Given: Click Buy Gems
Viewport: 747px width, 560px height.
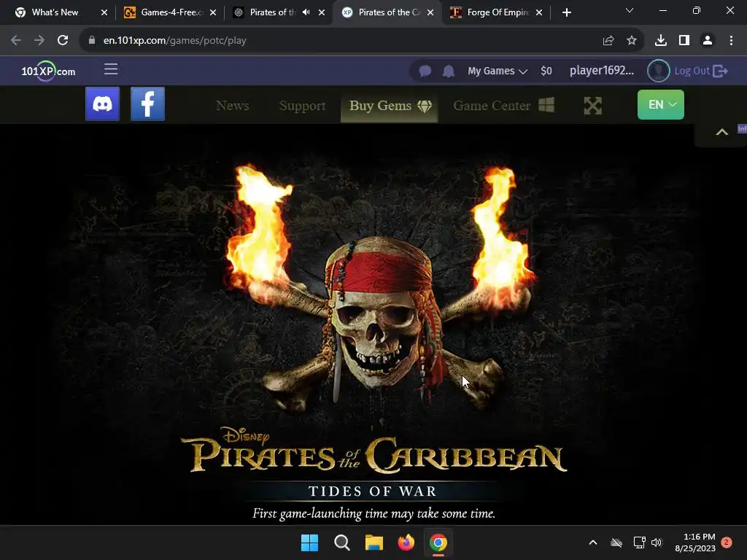Looking at the screenshot, I should click(x=390, y=105).
